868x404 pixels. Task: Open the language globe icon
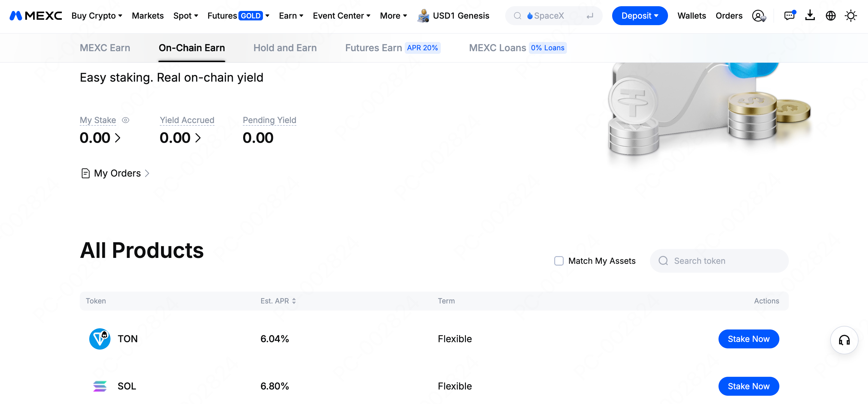tap(830, 16)
